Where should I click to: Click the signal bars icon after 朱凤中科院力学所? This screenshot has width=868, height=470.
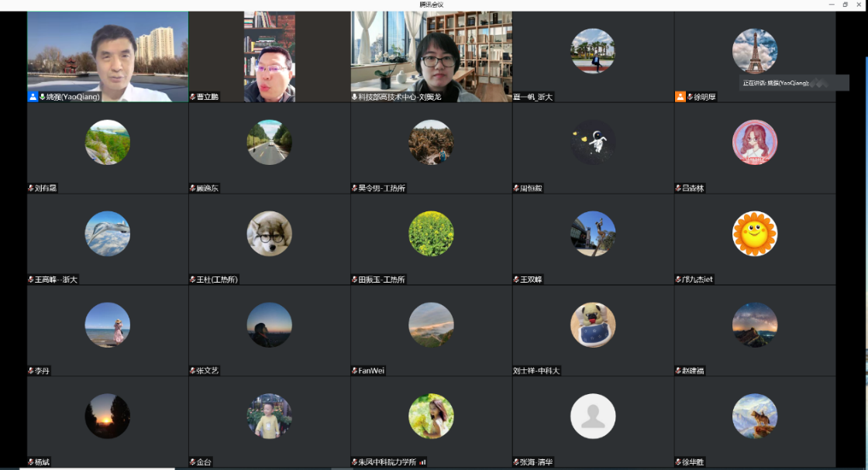click(422, 462)
